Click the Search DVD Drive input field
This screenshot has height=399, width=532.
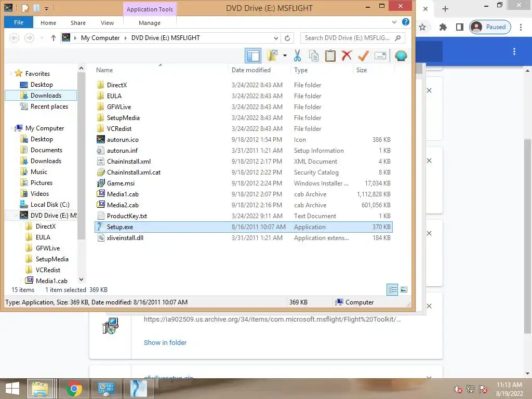point(353,38)
